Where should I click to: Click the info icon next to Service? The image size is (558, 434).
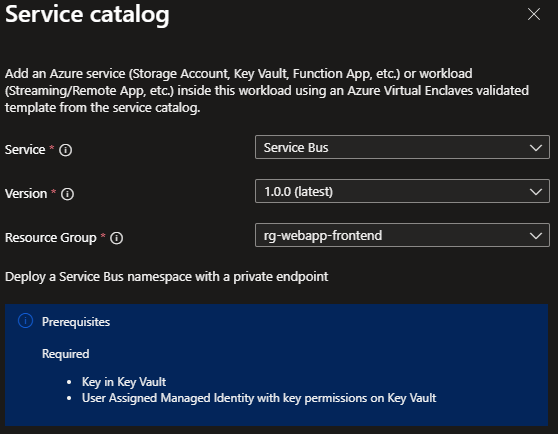pyautogui.click(x=65, y=150)
